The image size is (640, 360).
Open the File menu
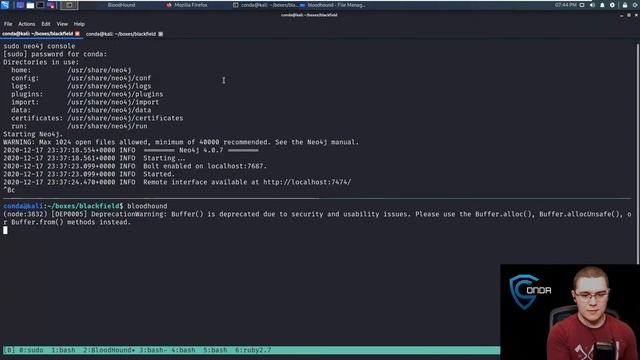8,24
